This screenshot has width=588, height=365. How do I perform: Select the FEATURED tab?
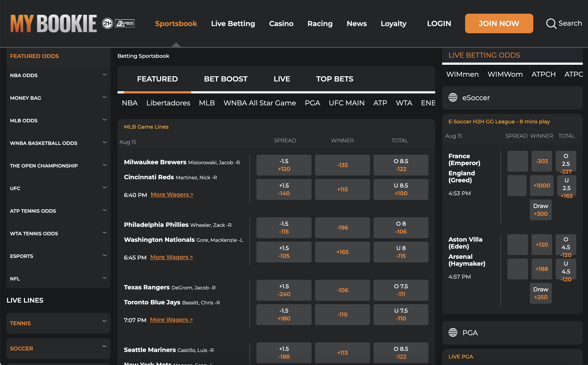(x=157, y=79)
